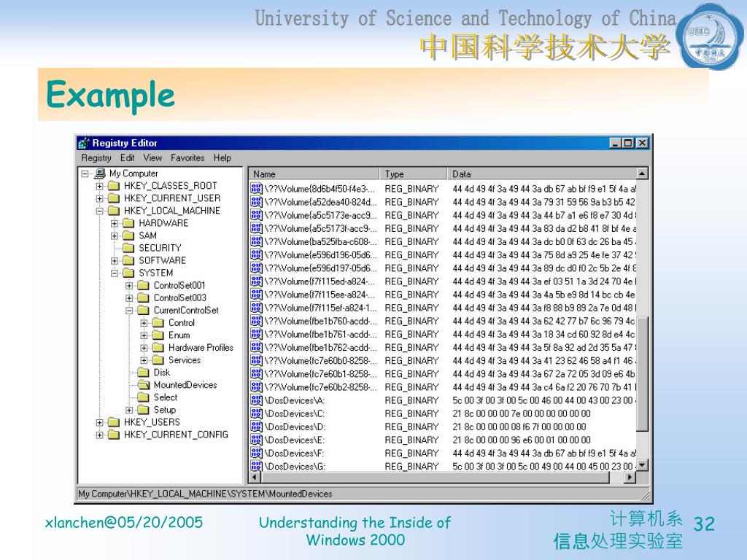This screenshot has height=560, width=747.
Task: Expand Hardware Profiles subkey node
Action: pos(144,348)
